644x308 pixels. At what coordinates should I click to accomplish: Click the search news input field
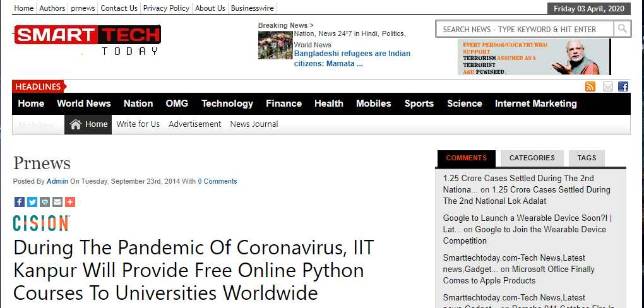coord(525,29)
